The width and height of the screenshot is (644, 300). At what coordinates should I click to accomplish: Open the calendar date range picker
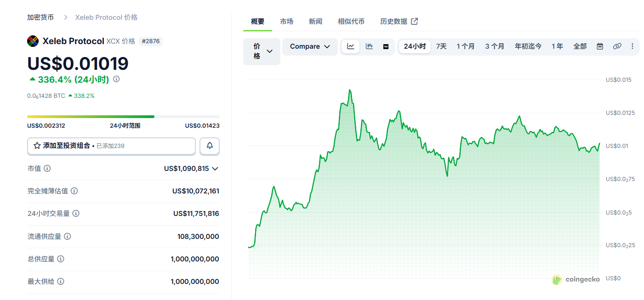(x=600, y=46)
